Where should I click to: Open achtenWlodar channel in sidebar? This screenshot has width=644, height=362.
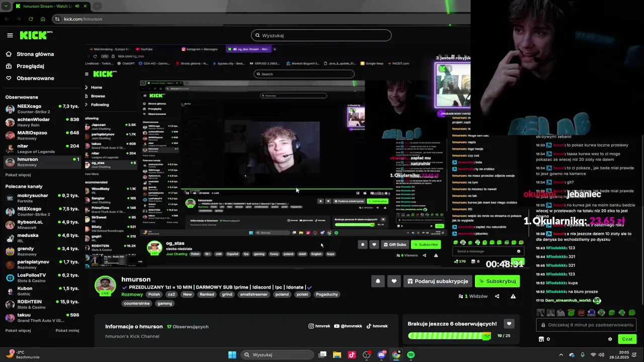[42, 122]
